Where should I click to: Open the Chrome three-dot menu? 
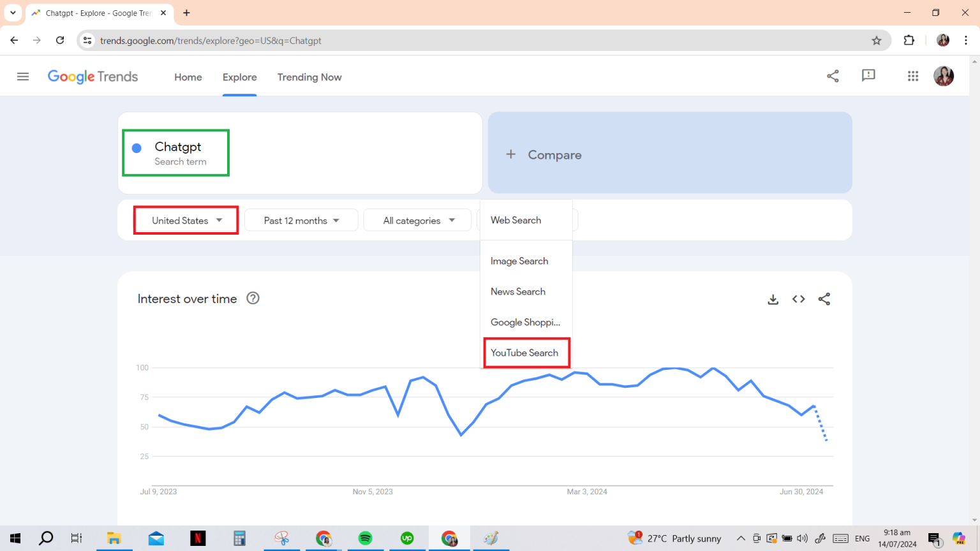pyautogui.click(x=966, y=40)
